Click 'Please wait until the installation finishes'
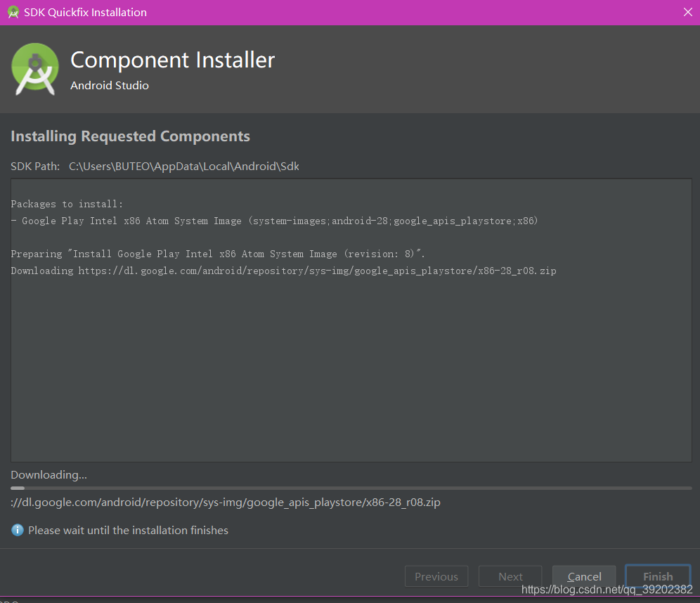Screen dimensions: 700x603 click(x=128, y=530)
